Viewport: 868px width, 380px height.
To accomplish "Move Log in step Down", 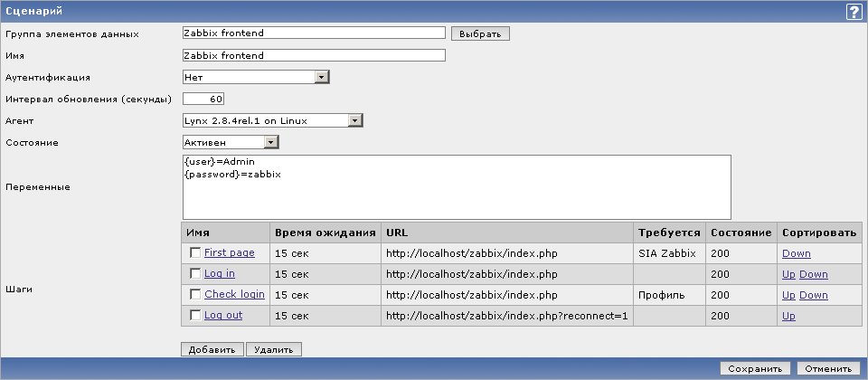I will (x=813, y=274).
